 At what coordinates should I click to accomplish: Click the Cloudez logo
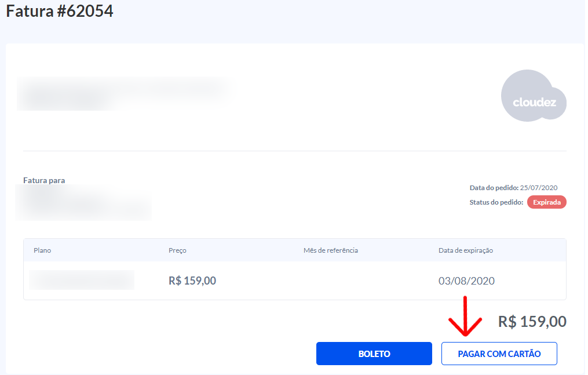pos(534,96)
